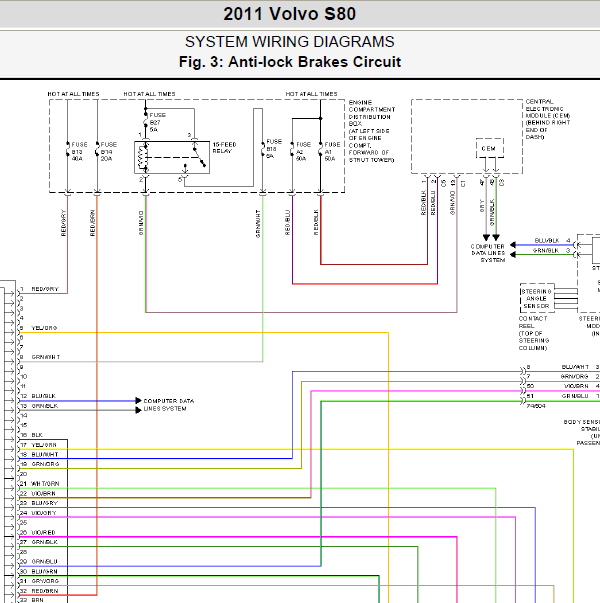This screenshot has height=603, width=600.
Task: Click pin 13 GRN/BLK connector label
Action: (x=45, y=406)
